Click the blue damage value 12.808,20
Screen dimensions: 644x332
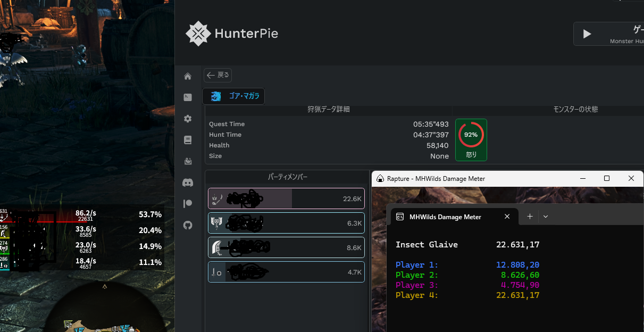click(x=518, y=265)
